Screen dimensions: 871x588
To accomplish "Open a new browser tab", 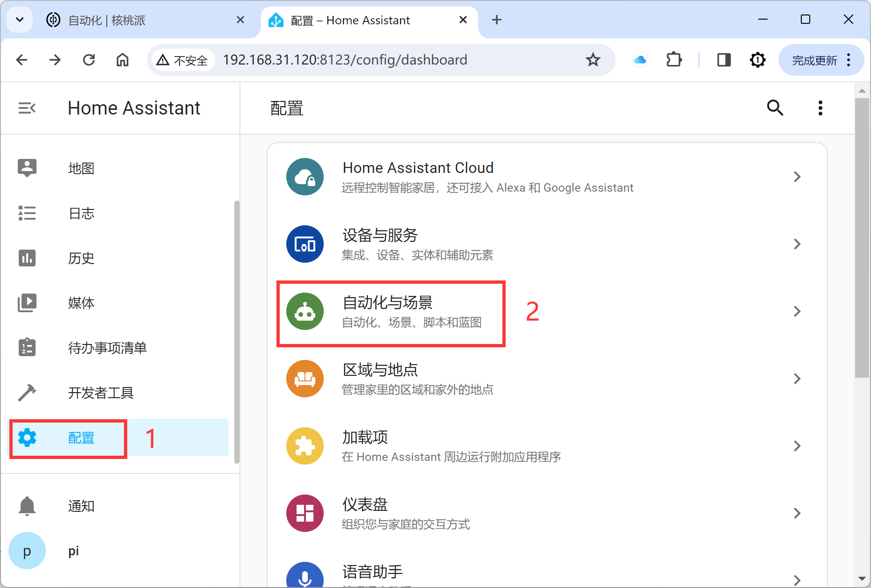I will click(497, 20).
